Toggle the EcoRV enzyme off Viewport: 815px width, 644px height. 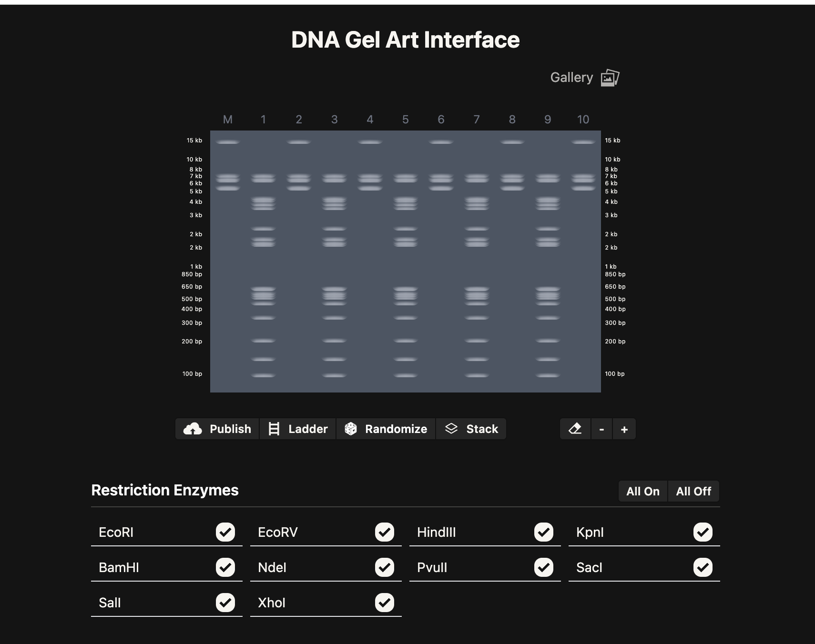tap(385, 532)
